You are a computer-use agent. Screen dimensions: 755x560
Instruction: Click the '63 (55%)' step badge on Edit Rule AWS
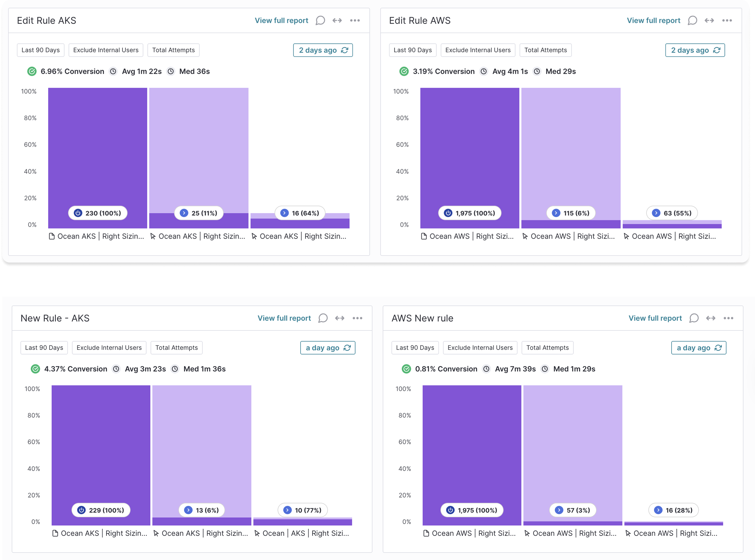click(672, 213)
